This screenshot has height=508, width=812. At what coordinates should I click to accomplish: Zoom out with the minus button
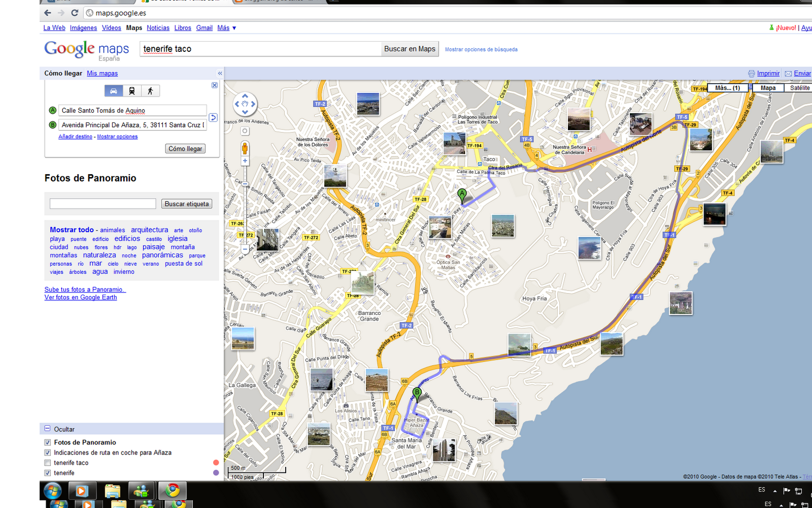click(x=245, y=249)
